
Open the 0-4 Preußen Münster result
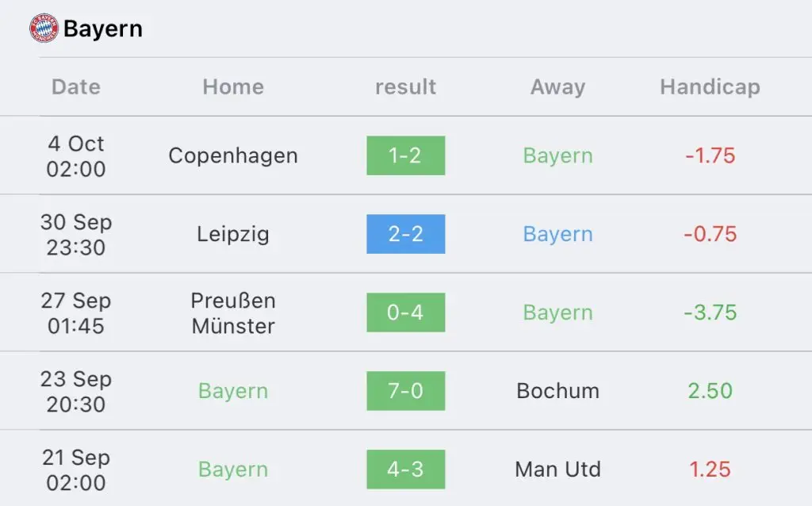(x=405, y=312)
